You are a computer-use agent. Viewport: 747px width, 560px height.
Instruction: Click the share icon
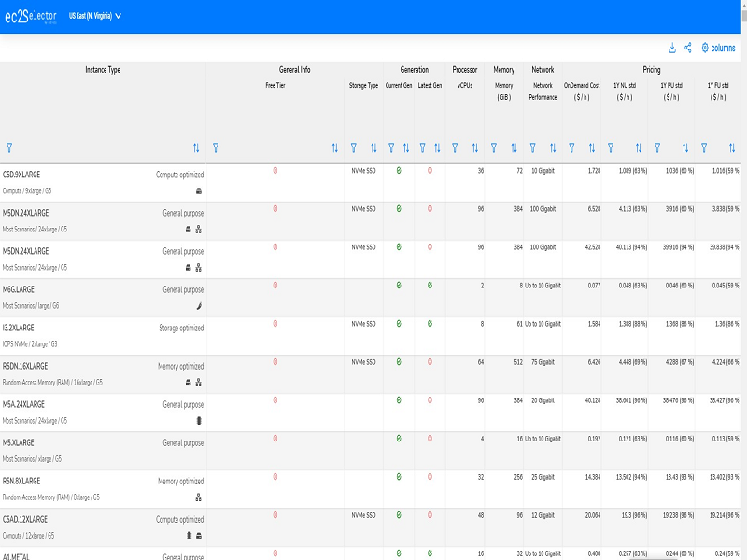pos(688,49)
